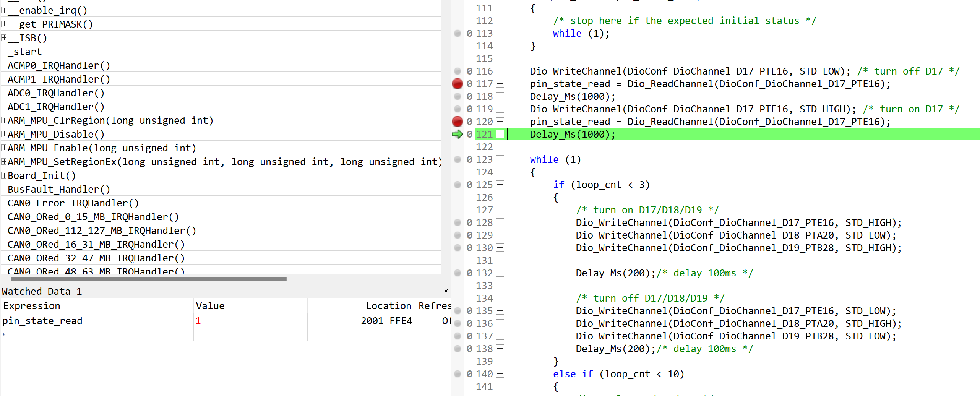The image size is (980, 396).
Task: Select ACMP0_IRQHandler() in function list
Action: (221, 65)
